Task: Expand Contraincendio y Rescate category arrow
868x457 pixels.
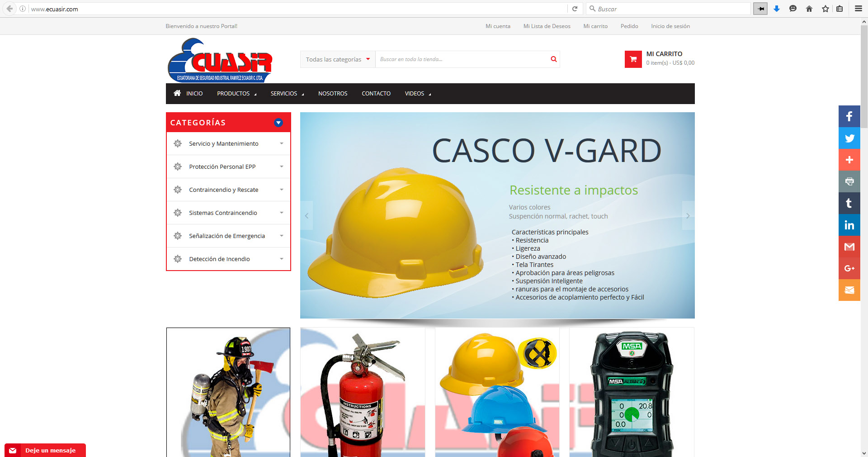Action: (x=282, y=190)
